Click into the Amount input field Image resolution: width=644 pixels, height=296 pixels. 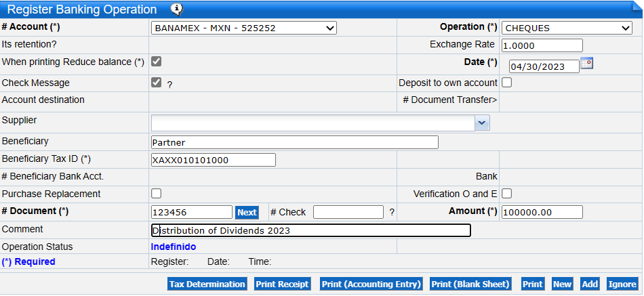coord(542,213)
